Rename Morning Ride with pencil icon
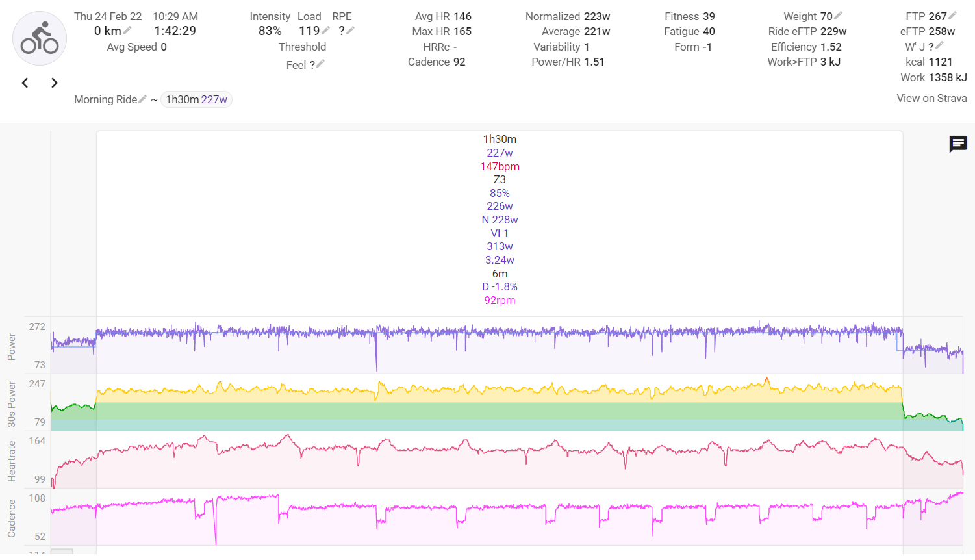 143,99
